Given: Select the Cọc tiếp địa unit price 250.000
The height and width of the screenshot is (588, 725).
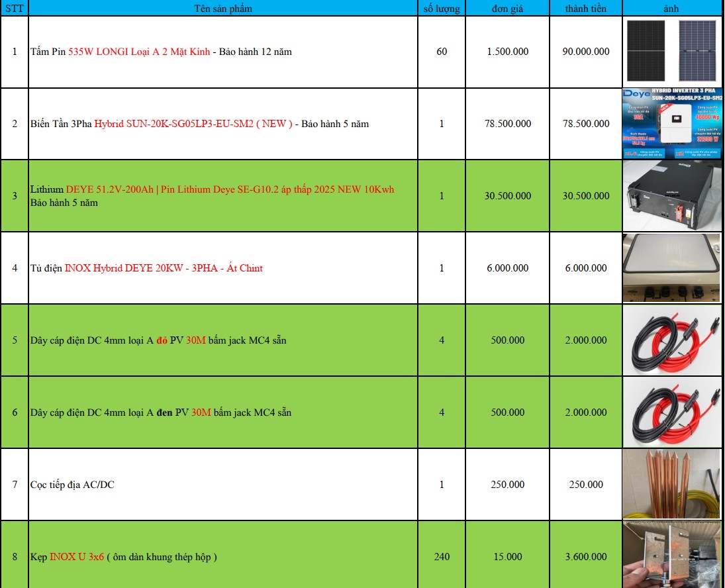Looking at the screenshot, I should click(x=507, y=485).
